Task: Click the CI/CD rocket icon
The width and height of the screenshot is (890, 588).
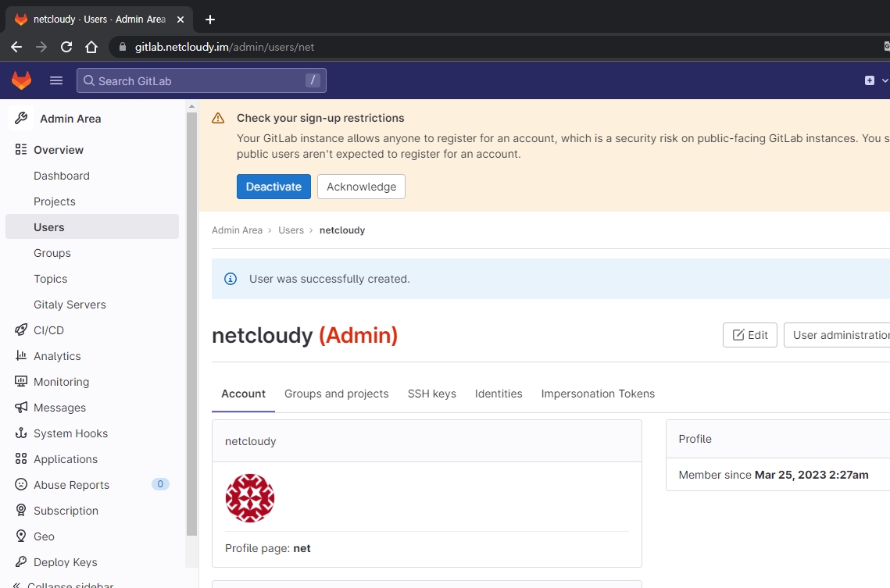Action: point(21,330)
